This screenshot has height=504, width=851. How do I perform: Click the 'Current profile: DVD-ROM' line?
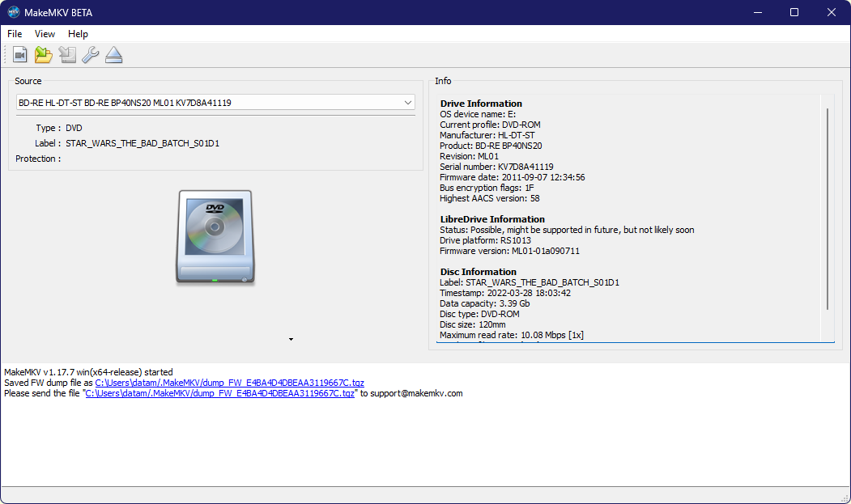490,125
